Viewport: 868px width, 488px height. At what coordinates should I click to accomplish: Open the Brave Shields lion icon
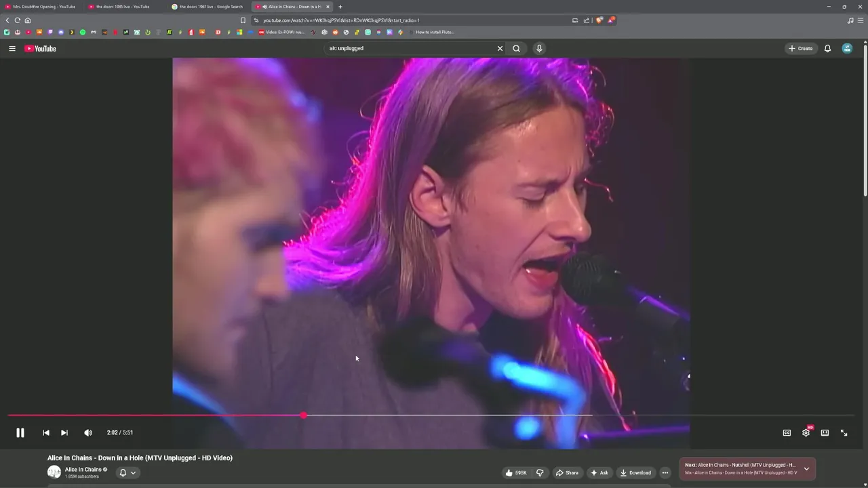pos(599,20)
